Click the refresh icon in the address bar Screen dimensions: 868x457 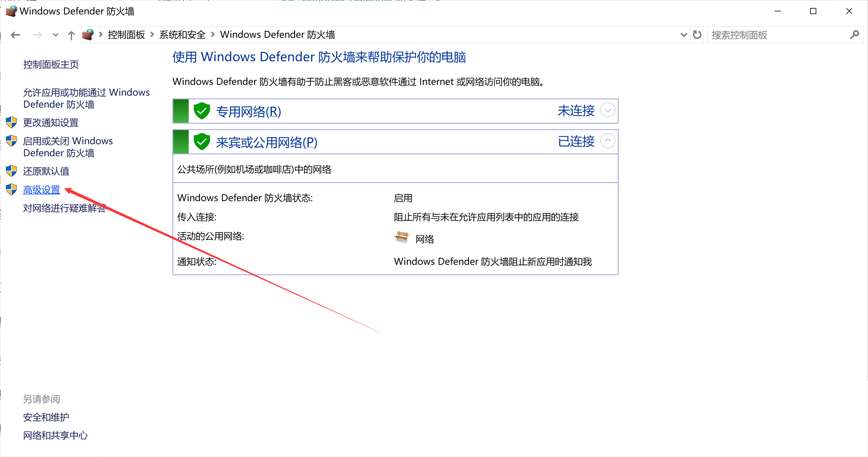coord(697,34)
